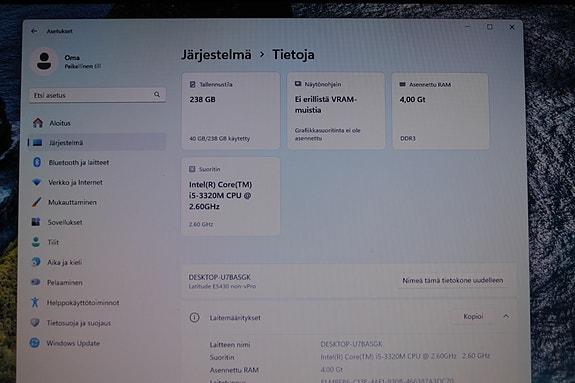Viewport: 575px width, 383px height.
Task: Click the Mukauttaminen brush icon
Action: [x=36, y=202]
